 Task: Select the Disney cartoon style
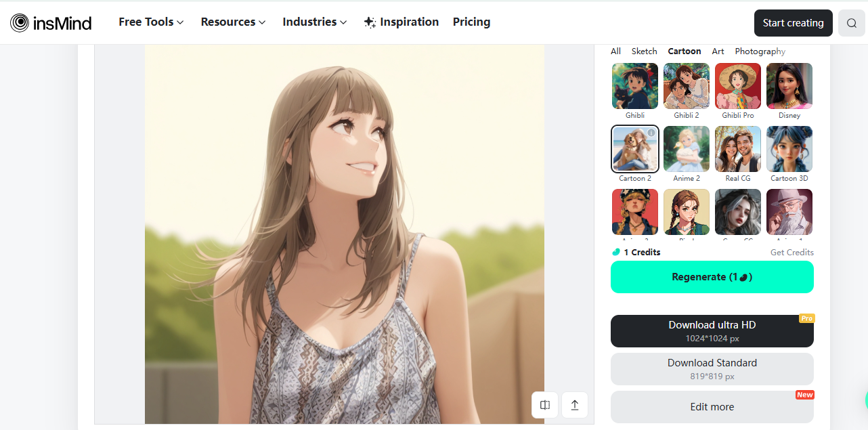click(x=789, y=86)
